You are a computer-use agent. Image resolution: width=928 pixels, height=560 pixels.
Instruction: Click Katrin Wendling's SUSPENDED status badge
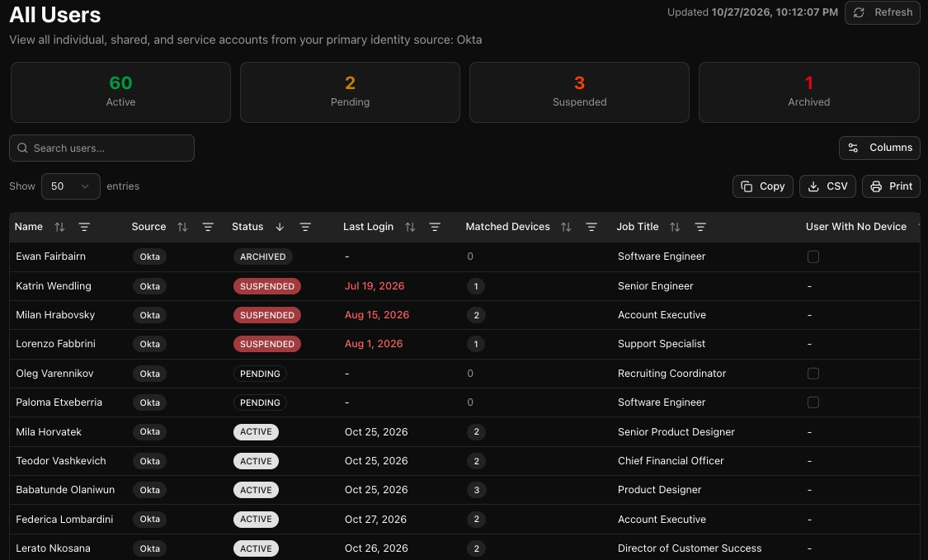(267, 286)
